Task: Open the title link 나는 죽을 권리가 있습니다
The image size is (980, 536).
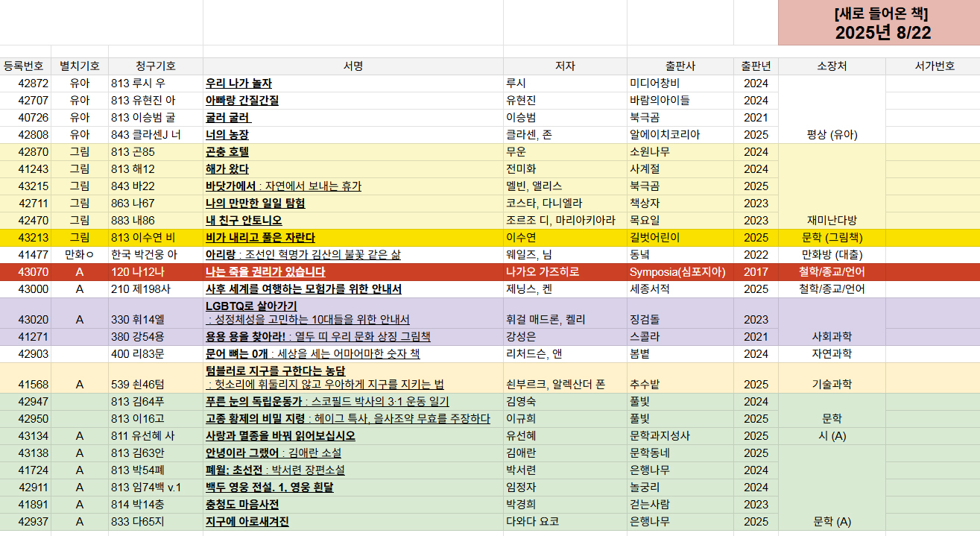Action: (265, 272)
